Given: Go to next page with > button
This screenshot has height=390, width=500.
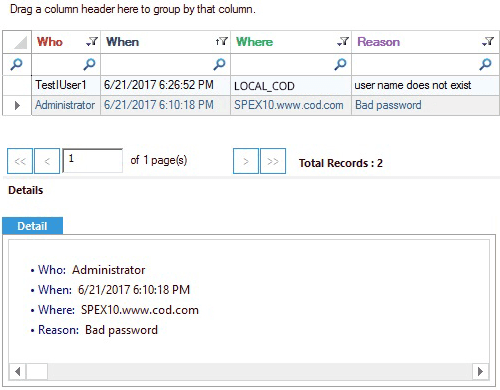Looking at the screenshot, I should 246,161.
